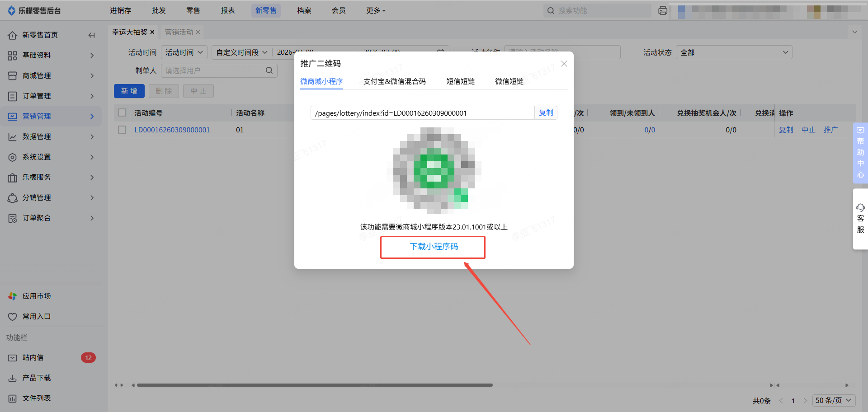Open 站内信 envelope icon

(13, 358)
